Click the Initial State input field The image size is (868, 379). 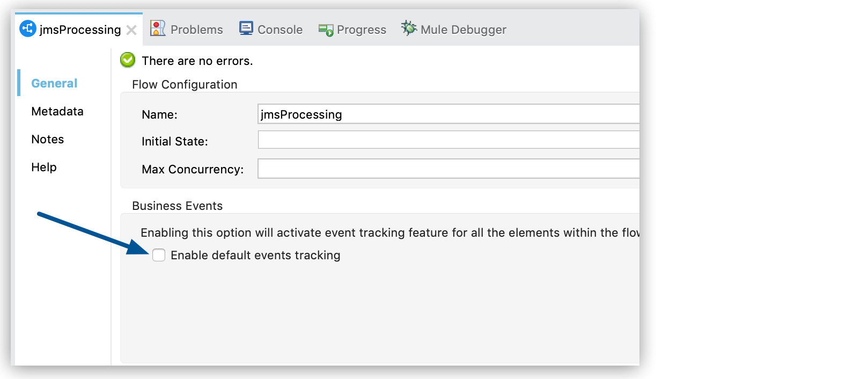click(x=448, y=140)
